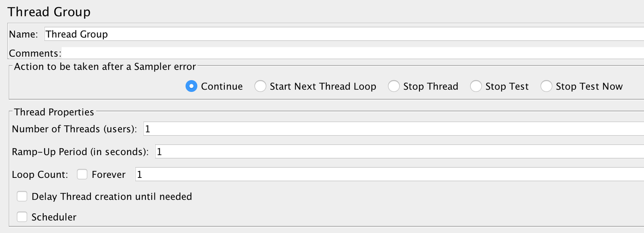Check Delay Thread creation until needed

click(x=22, y=196)
